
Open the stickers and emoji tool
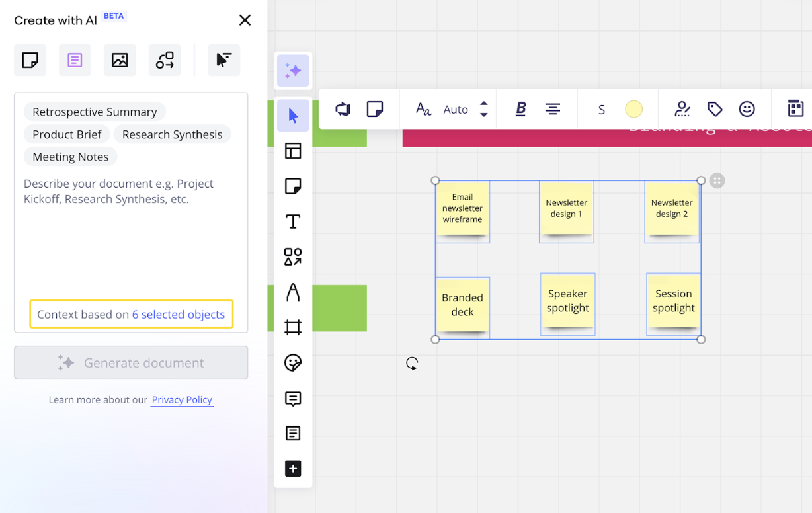pyautogui.click(x=293, y=362)
